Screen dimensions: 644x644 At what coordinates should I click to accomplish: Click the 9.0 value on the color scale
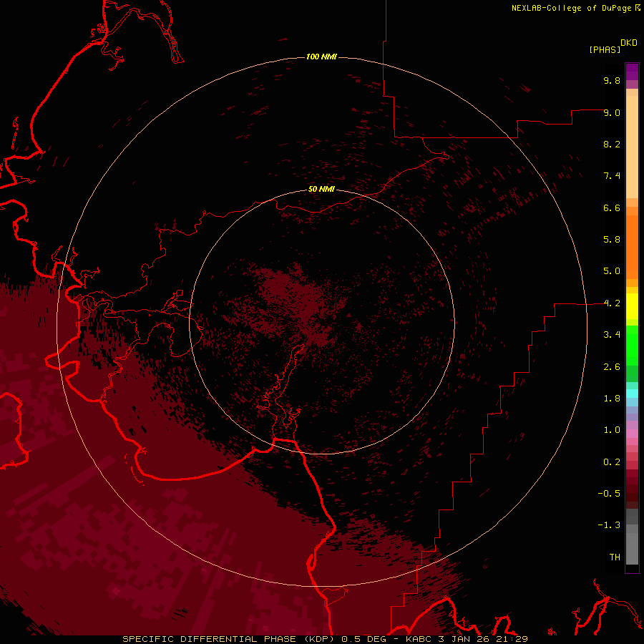(612, 112)
